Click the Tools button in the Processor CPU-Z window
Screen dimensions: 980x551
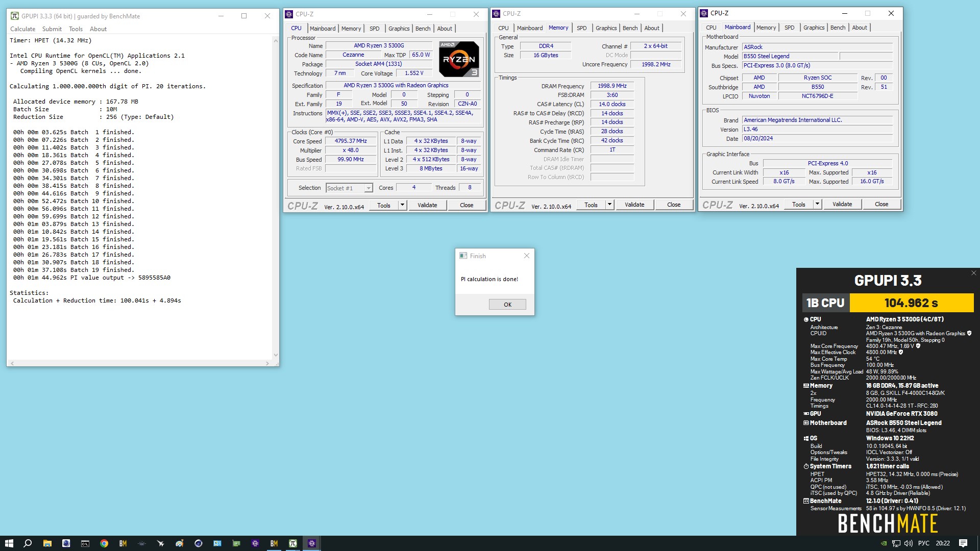(384, 205)
